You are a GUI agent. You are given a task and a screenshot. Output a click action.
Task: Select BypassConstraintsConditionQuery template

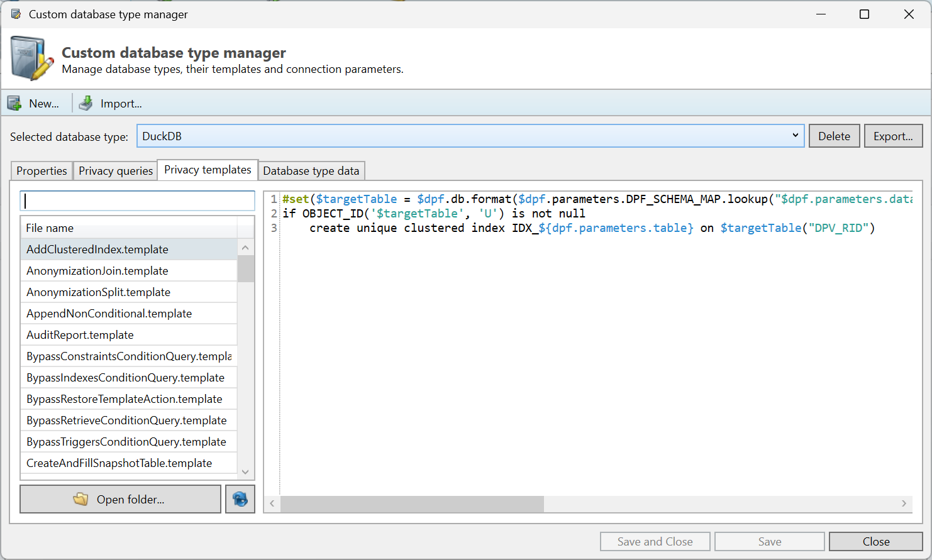point(129,356)
